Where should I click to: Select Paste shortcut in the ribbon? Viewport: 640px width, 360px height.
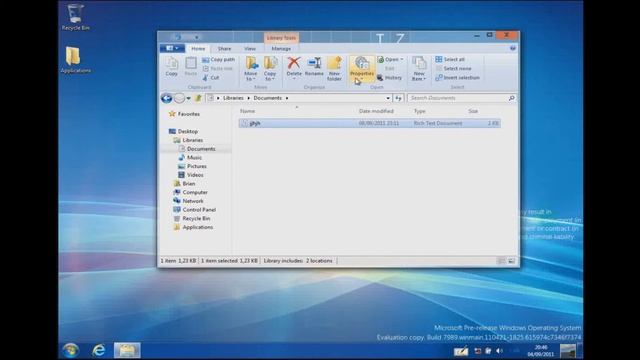pyautogui.click(x=218, y=69)
